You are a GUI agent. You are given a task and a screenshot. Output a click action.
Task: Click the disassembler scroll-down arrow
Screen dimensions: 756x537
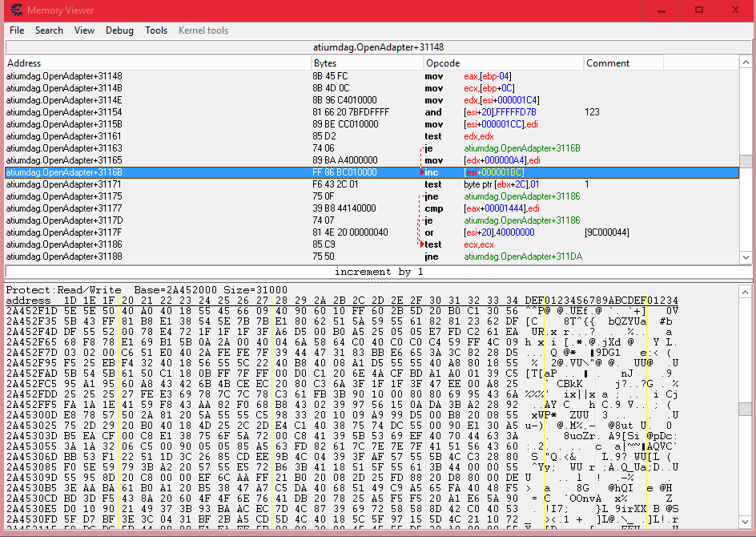[x=746, y=257]
